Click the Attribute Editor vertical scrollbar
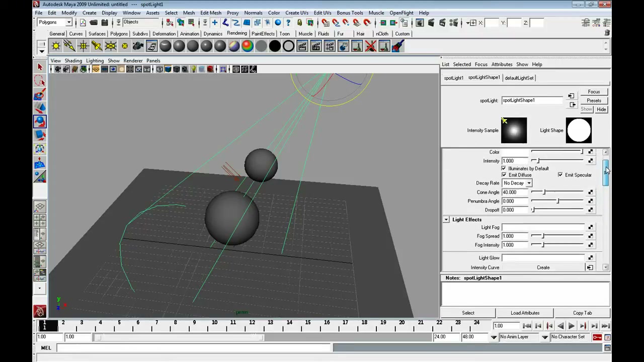The width and height of the screenshot is (644, 362). pos(606,210)
